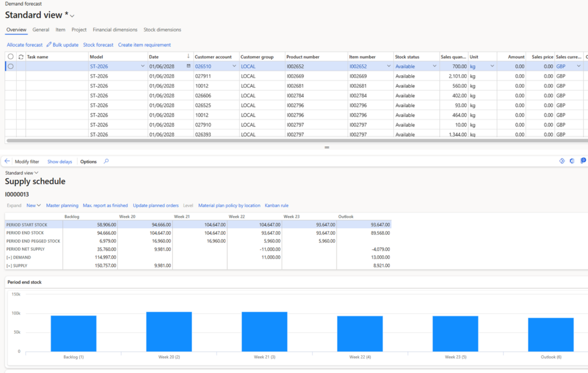Click Max. report as finished
The image size is (588, 373).
(x=106, y=206)
